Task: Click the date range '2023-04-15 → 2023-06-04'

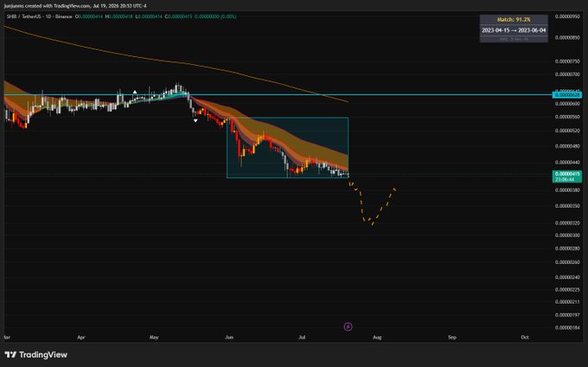Action: [x=514, y=30]
